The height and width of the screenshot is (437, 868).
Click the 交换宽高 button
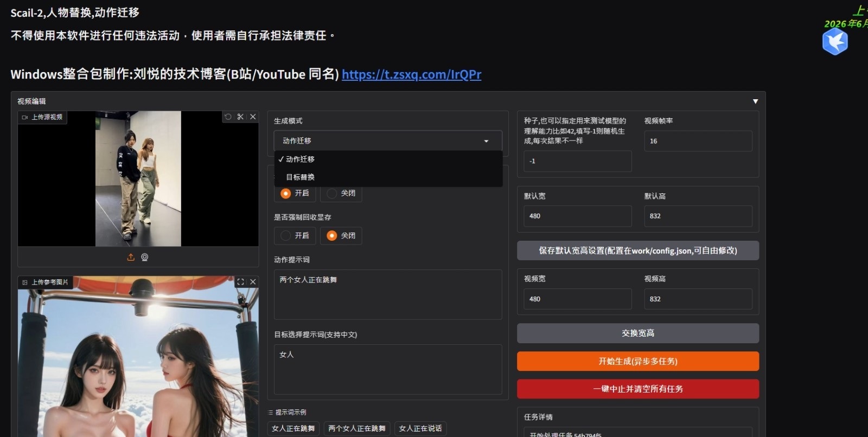(x=638, y=333)
